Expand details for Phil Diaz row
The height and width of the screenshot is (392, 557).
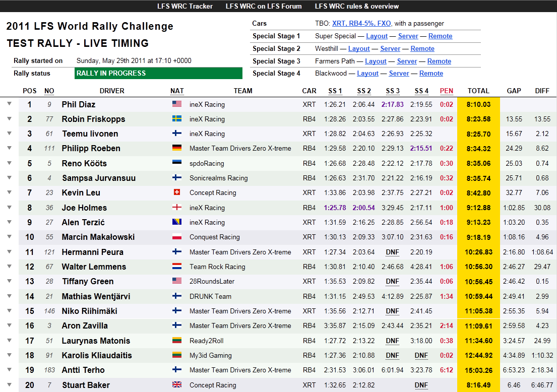tap(9, 104)
